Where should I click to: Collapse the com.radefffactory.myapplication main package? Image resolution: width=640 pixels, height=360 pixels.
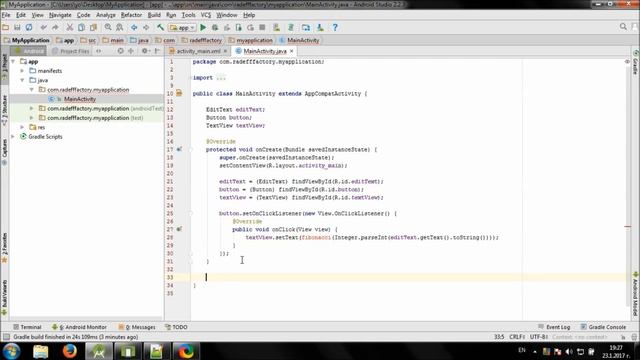tap(32, 90)
